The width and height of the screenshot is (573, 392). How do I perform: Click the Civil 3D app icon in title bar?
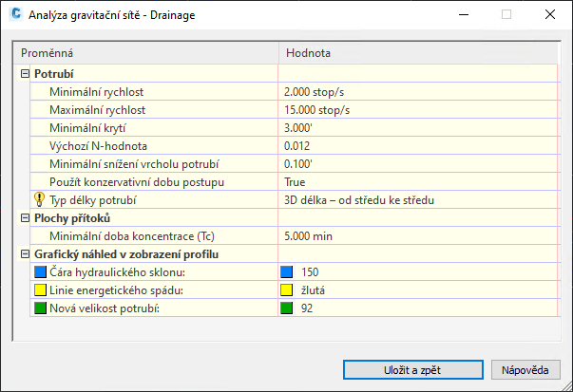15,14
